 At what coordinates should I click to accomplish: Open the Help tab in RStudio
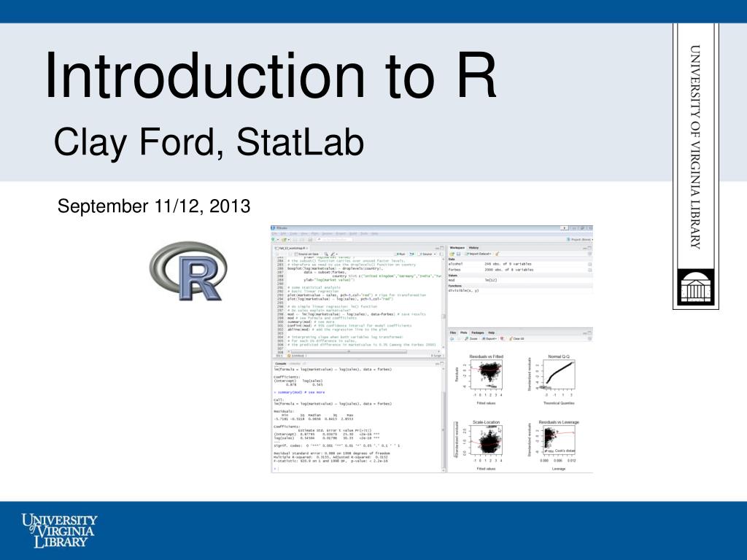tap(491, 332)
